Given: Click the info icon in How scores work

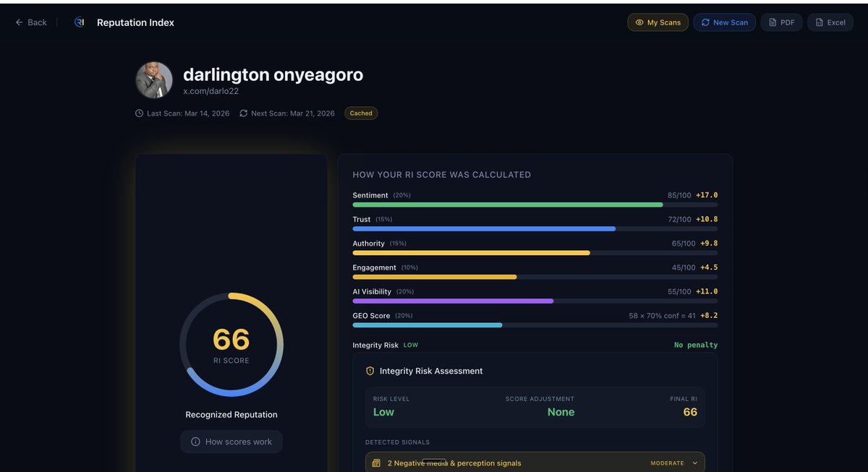Looking at the screenshot, I should click(x=195, y=442).
